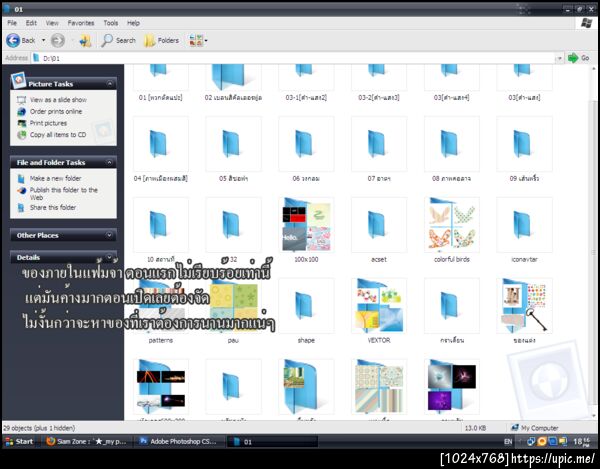The height and width of the screenshot is (469, 600).
Task: Click the Go button
Action: [579, 58]
